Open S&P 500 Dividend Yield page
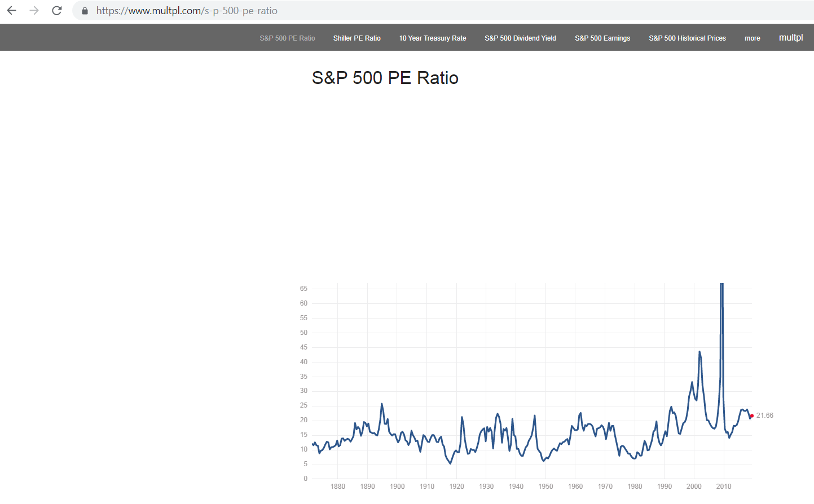The height and width of the screenshot is (504, 814). [520, 38]
